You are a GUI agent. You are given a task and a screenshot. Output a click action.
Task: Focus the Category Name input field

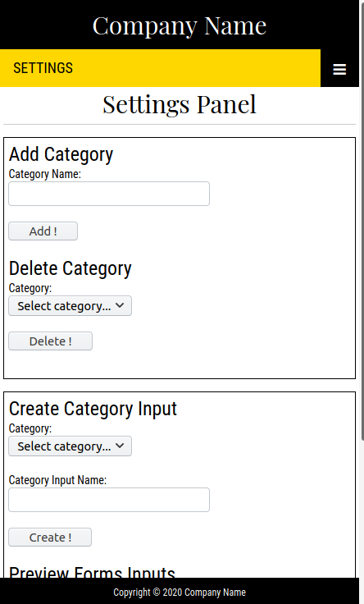109,194
